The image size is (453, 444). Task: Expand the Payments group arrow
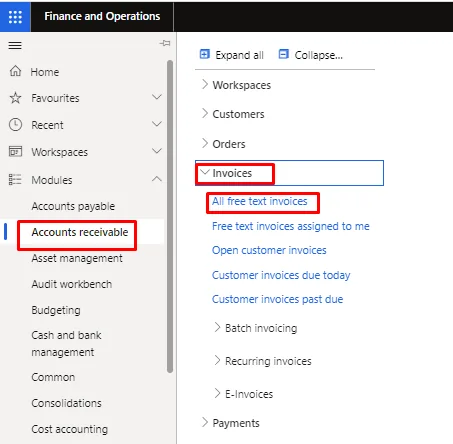click(205, 422)
